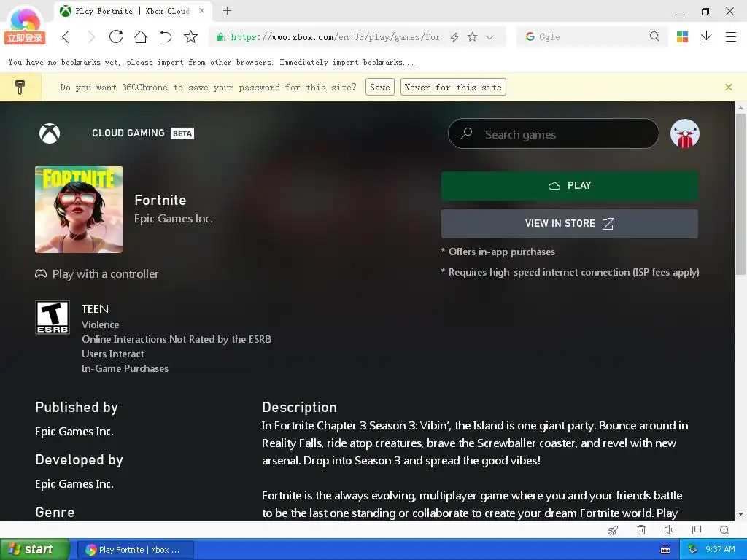Click the tray icon next to clock
The image size is (747, 560).
[693, 550]
